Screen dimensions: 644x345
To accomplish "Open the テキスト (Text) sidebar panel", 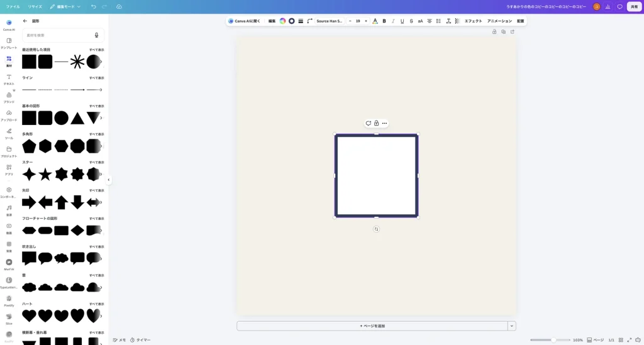I will click(x=9, y=79).
